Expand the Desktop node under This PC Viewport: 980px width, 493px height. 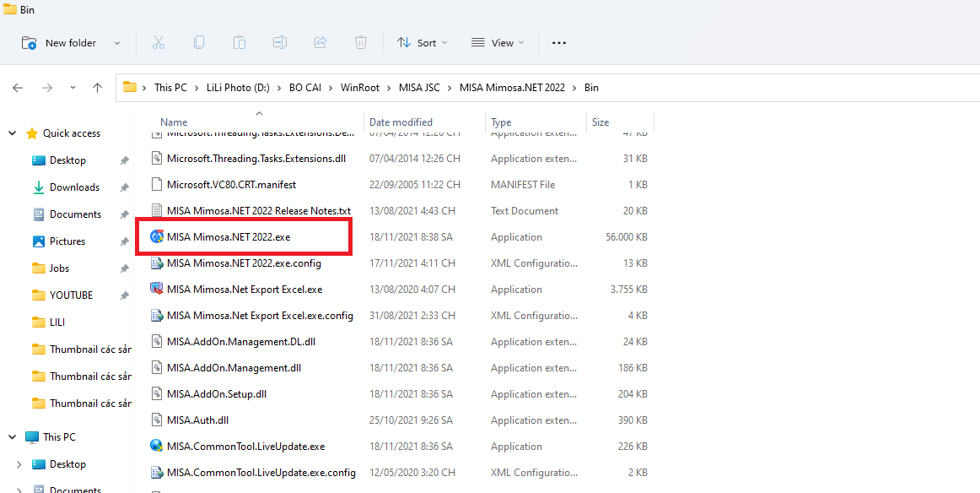click(19, 464)
